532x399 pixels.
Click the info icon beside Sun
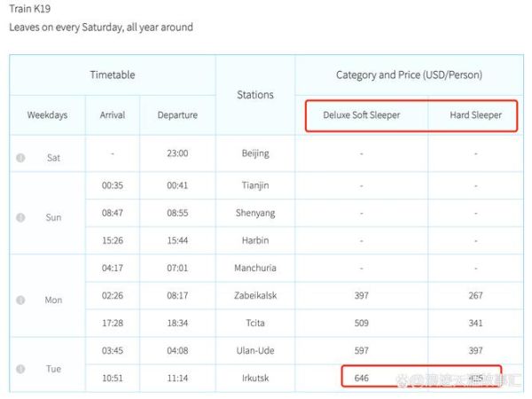pyautogui.click(x=20, y=217)
